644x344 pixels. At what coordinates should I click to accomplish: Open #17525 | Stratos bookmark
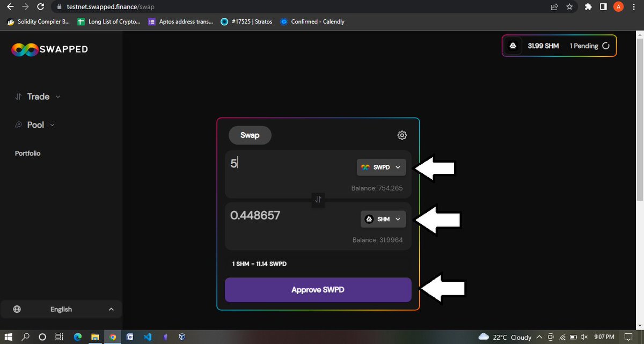246,21
